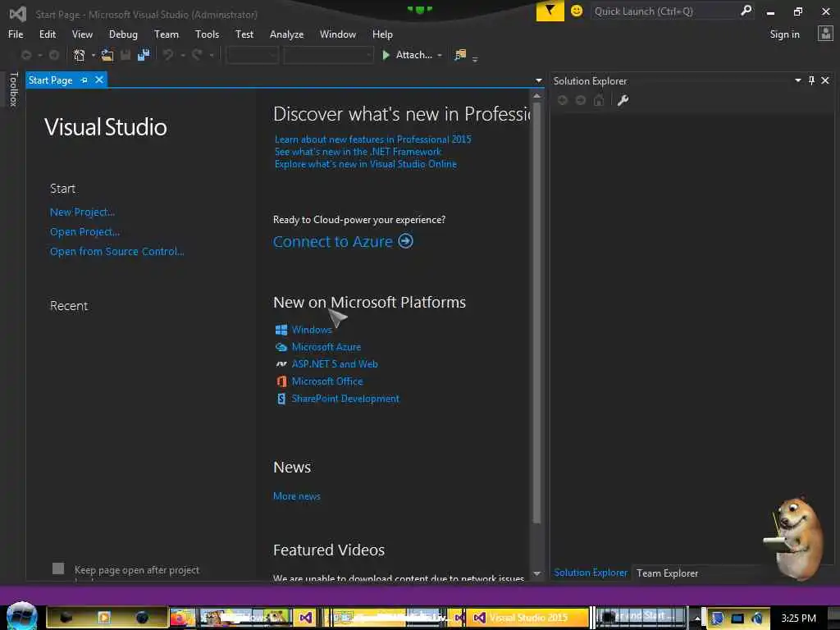This screenshot has width=840, height=630.
Task: Click the account avatar icon beside Sign in
Action: pos(825,34)
